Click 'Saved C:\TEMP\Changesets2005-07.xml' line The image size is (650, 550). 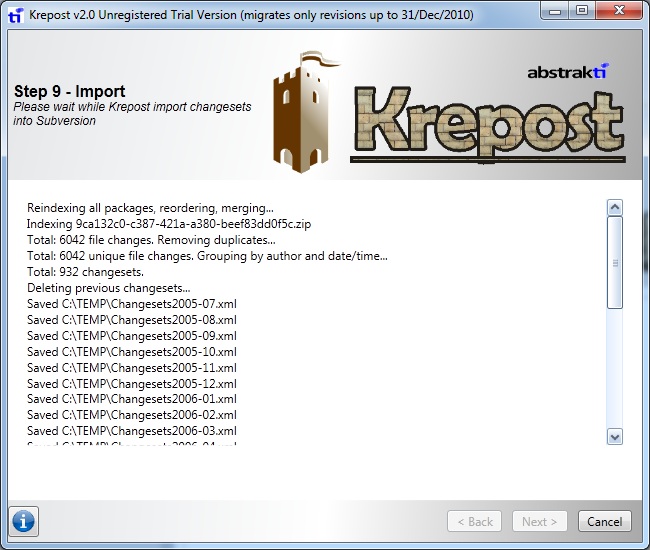coord(132,304)
